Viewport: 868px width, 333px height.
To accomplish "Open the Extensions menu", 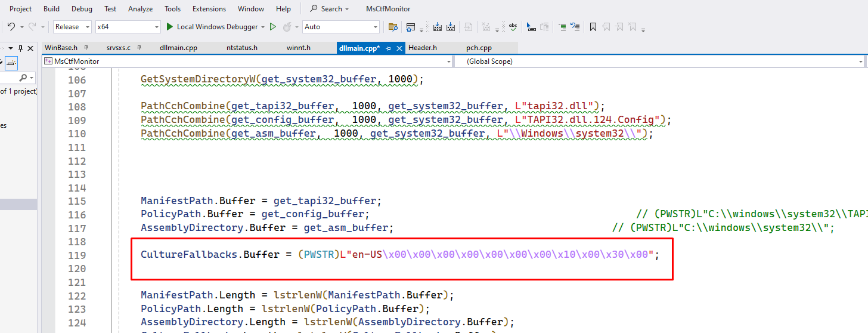I will coord(209,9).
